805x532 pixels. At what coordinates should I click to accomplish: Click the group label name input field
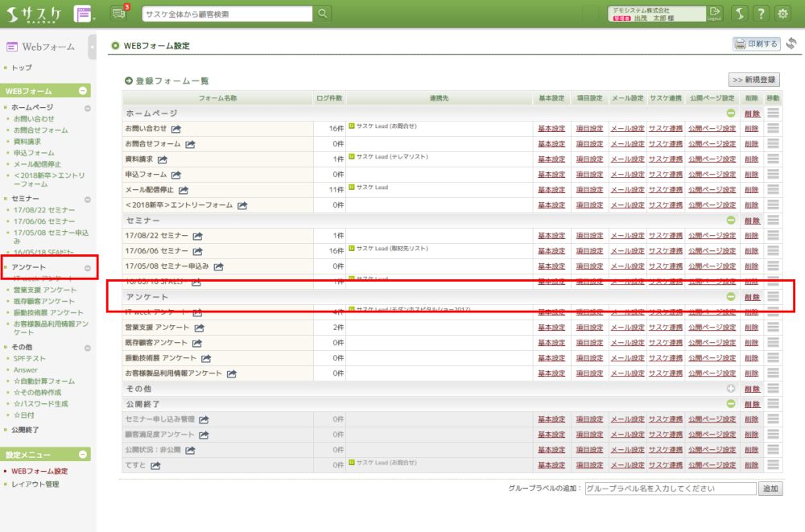(670, 489)
